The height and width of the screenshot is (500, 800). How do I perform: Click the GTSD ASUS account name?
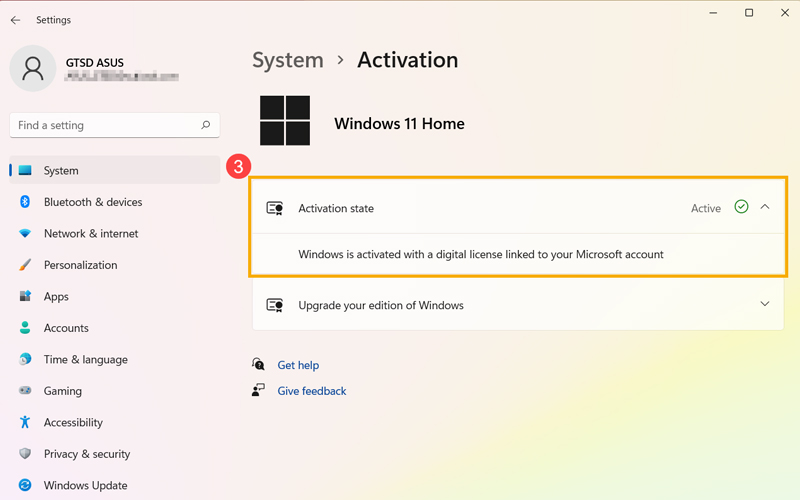coord(94,63)
